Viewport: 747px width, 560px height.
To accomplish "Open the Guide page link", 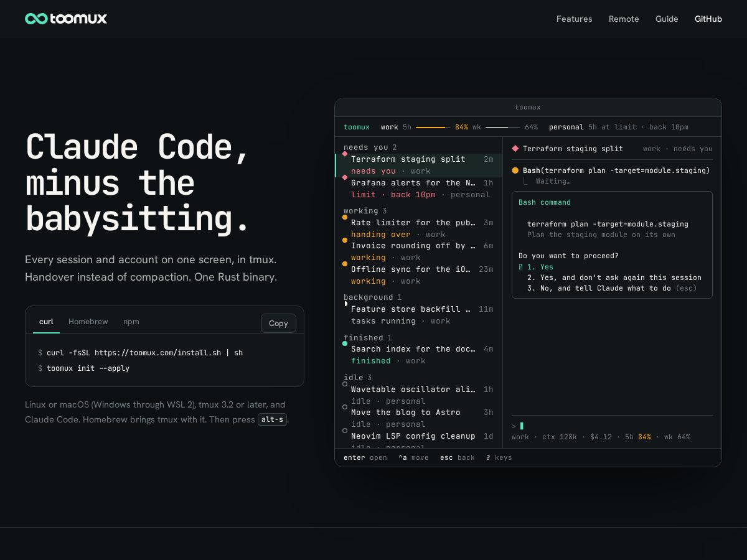I will pyautogui.click(x=667, y=19).
